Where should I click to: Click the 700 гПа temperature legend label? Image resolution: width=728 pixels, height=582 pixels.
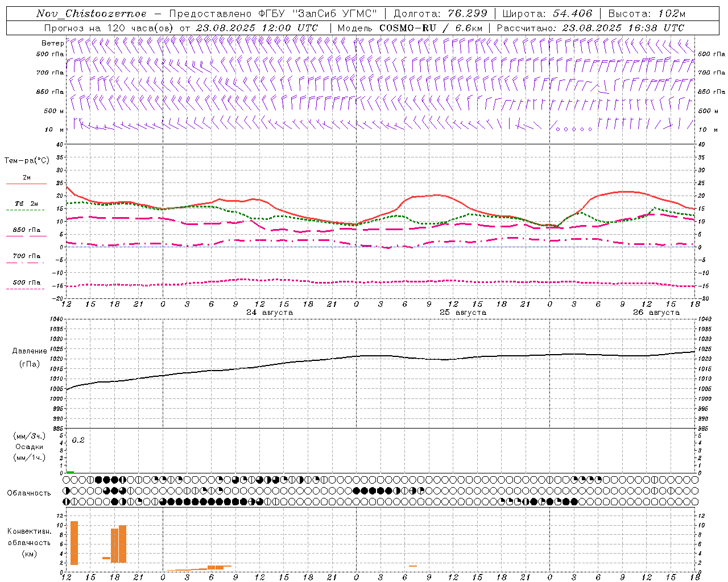pos(27,256)
